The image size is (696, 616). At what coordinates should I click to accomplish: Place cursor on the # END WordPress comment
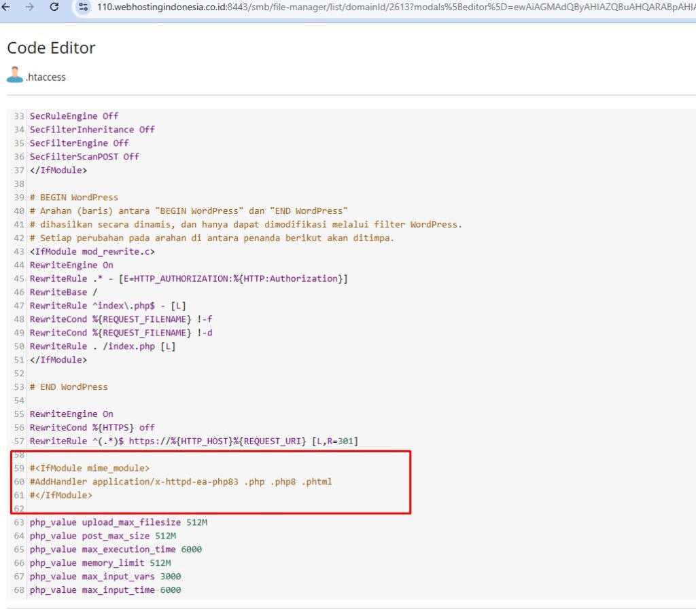tap(69, 387)
